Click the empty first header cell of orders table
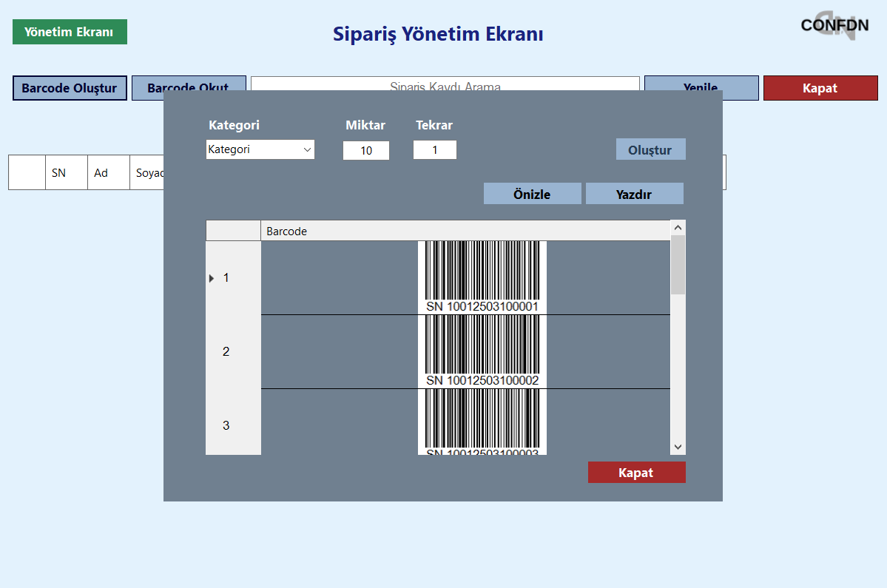 coord(27,172)
